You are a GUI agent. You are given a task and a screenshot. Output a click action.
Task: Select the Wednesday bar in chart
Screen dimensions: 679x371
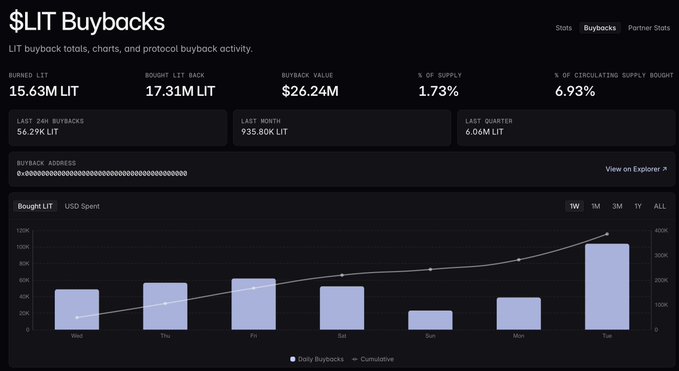coord(77,310)
